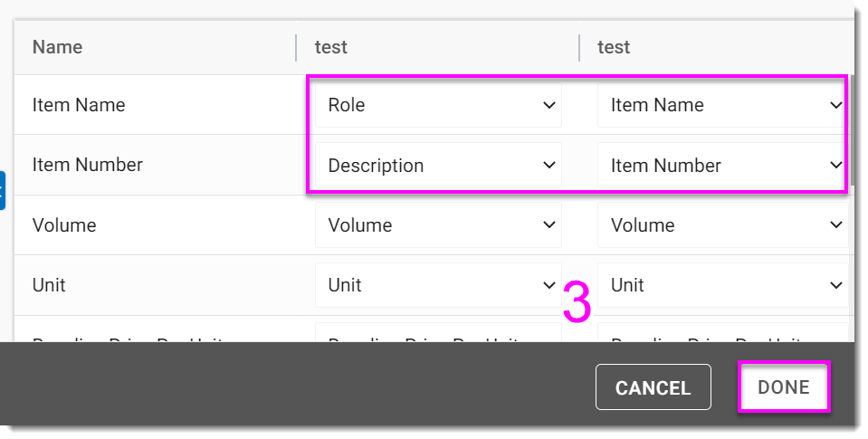Click the first test column header
Viewport: 868px width, 439px height.
coord(331,47)
